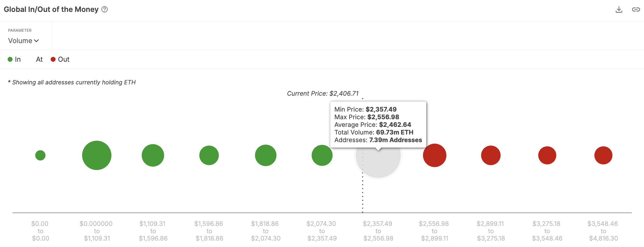Screen dimensions: 644x247
Task: Click the large green bubble above $0.000000 to $1,109.31
Action: point(97,155)
